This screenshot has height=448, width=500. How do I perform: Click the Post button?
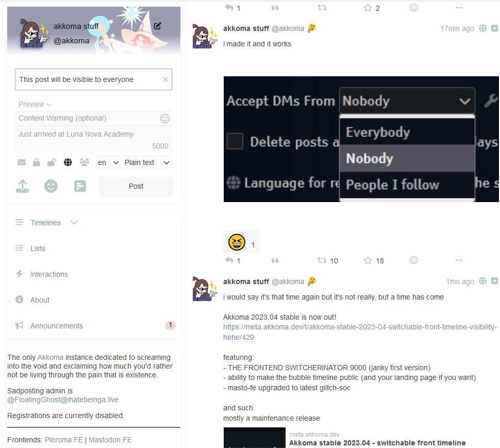pyautogui.click(x=136, y=186)
